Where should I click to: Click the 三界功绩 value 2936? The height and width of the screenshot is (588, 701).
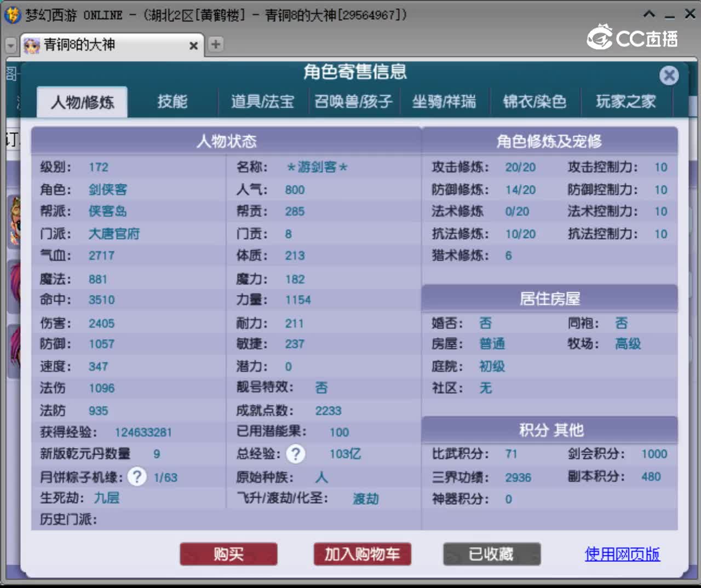click(518, 477)
